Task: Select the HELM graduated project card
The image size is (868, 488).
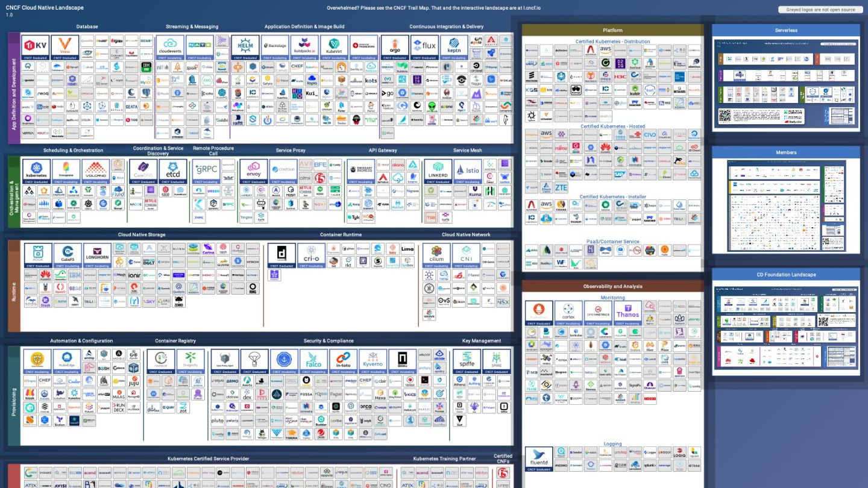Action: tap(245, 48)
